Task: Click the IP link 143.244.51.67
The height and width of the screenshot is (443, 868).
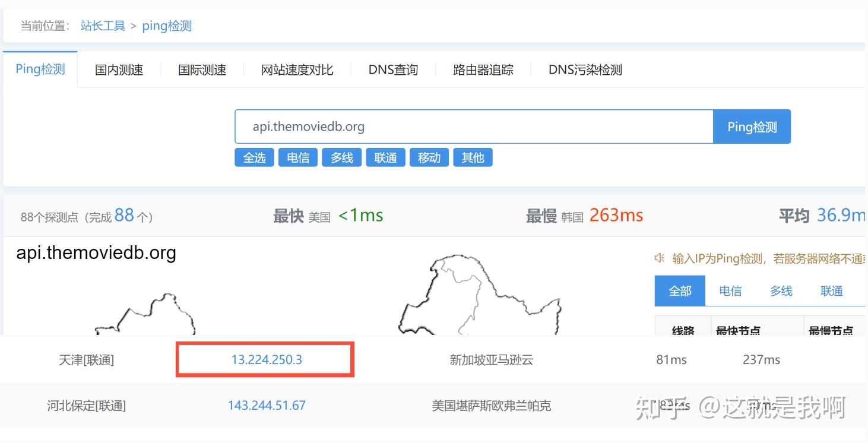Action: (x=267, y=405)
